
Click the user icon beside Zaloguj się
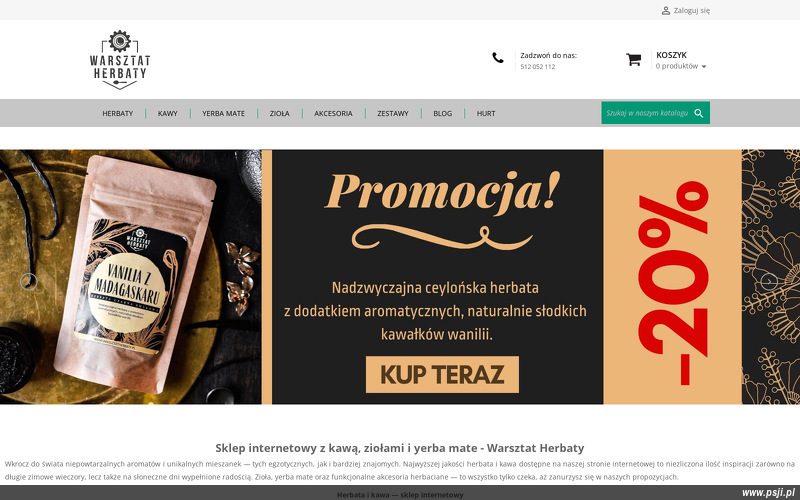665,10
